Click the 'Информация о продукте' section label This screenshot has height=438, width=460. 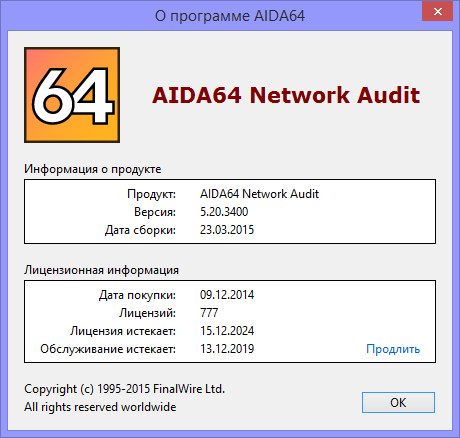point(93,169)
